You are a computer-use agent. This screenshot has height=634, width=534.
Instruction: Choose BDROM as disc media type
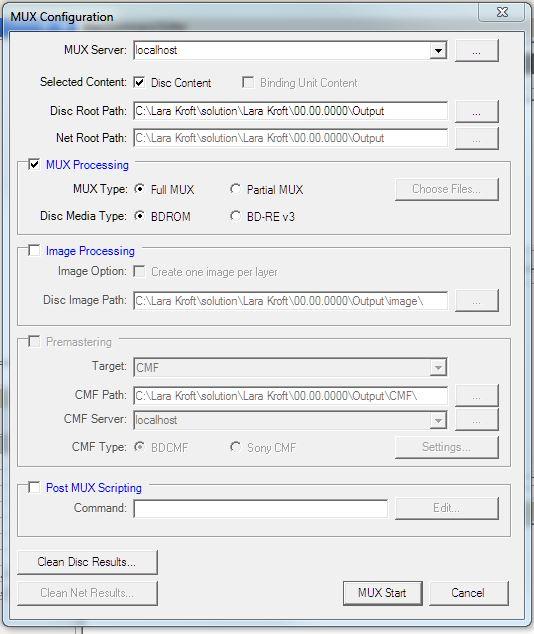point(139,216)
